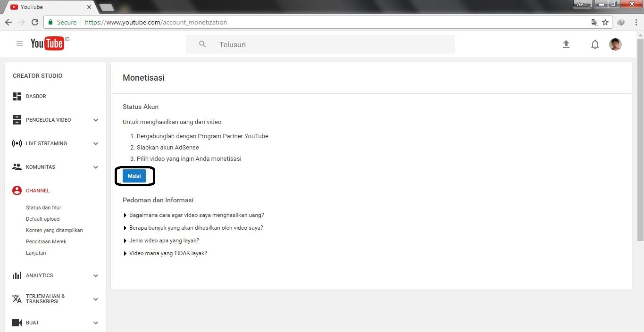Viewport: 644px width, 332px height.
Task: Click the Terjemahan & Transkripsi translate icon
Action: point(17,299)
